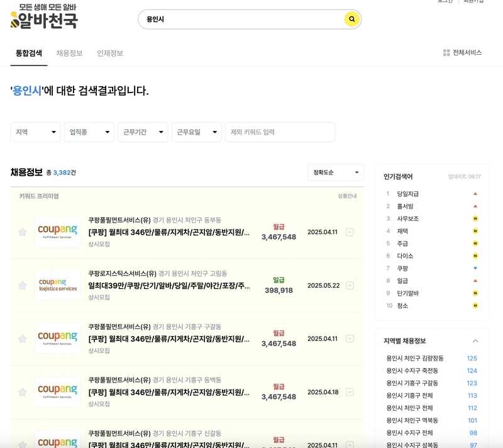Open the 정확도순 sort dropdown
This screenshot has height=448, width=503.
(x=335, y=172)
